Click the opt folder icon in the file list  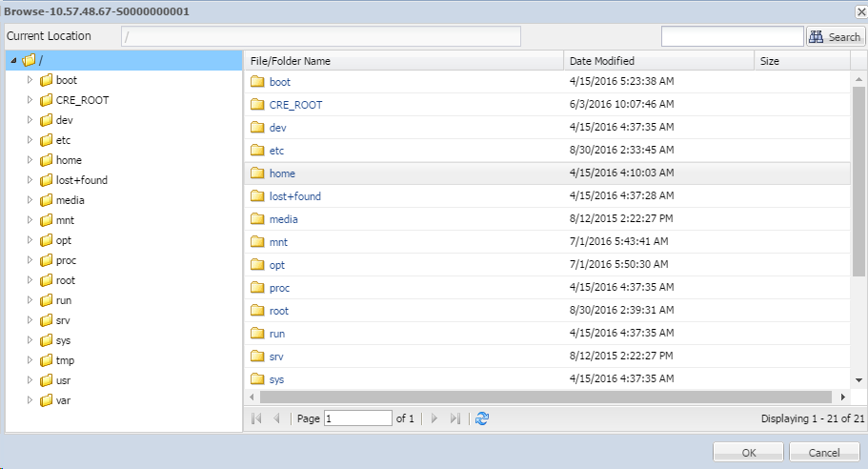[257, 264]
